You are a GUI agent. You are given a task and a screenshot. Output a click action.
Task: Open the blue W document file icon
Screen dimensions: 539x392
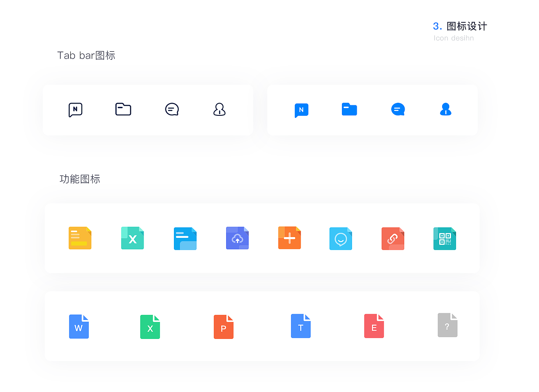click(79, 327)
